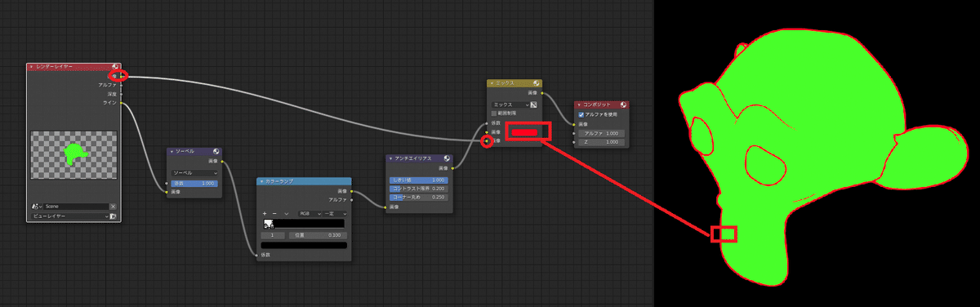The height and width of the screenshot is (307, 980).
Task: Click the Z 1.000 field in コンポジット
Action: click(x=601, y=142)
